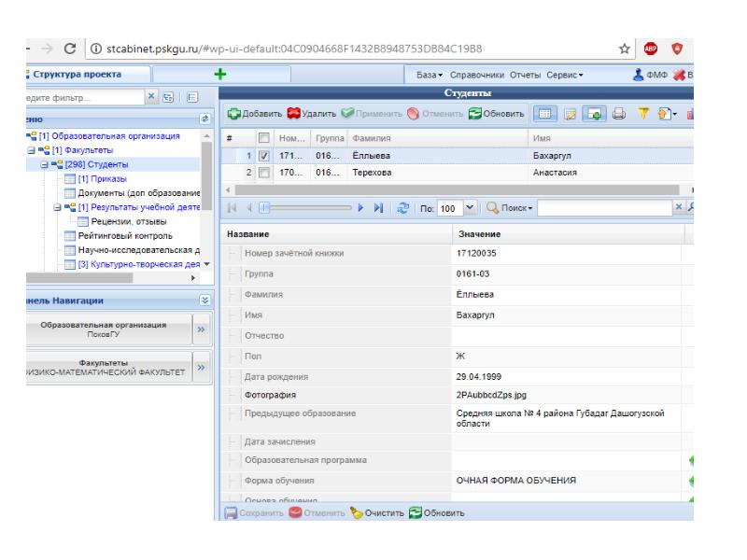This screenshot has height=560, width=747.
Task: Open the export dropdown icon
Action: [x=667, y=114]
